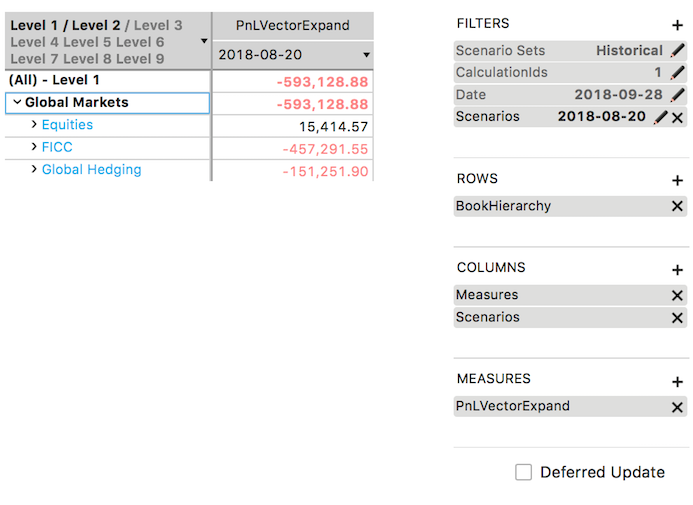Select the PnLVectorExpand column header
Image resolution: width=693 pixels, height=505 pixels.
tap(292, 25)
